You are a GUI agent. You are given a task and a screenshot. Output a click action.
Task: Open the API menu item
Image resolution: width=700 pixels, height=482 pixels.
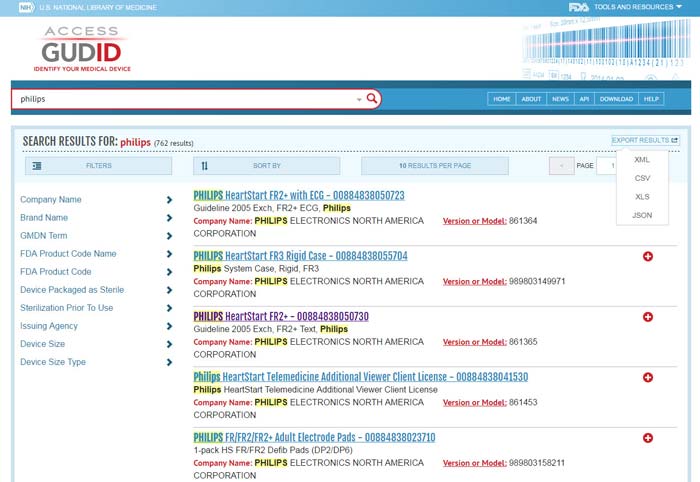coord(584,99)
